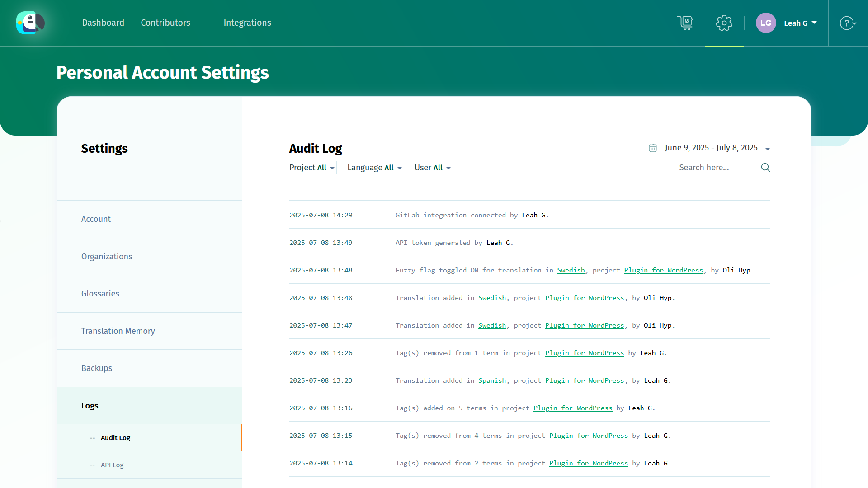Click GitLab integration connected log text
This screenshot has width=868, height=488.
point(472,215)
